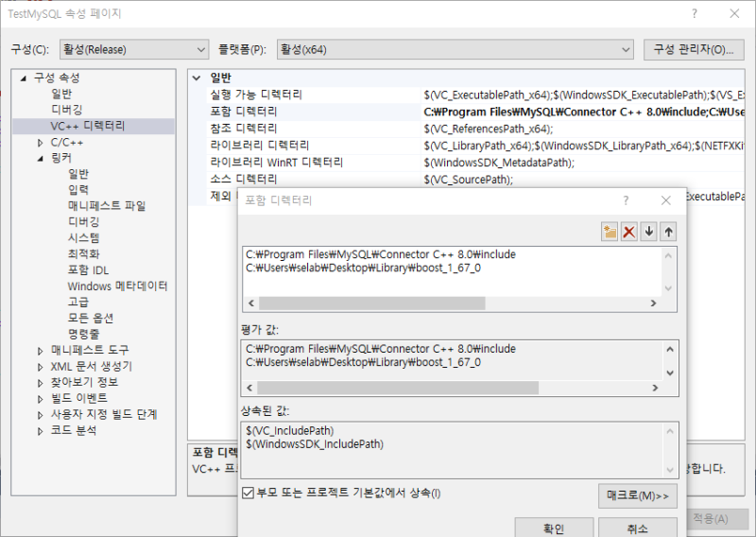Select the 포함 디렉터리 property row
756x537 pixels.
click(x=476, y=112)
